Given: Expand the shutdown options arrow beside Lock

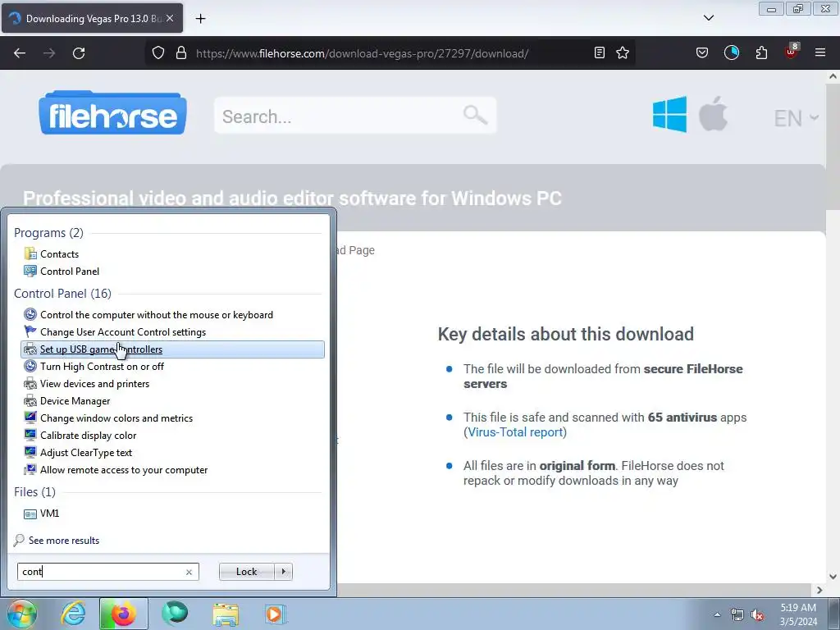Looking at the screenshot, I should coord(283,572).
